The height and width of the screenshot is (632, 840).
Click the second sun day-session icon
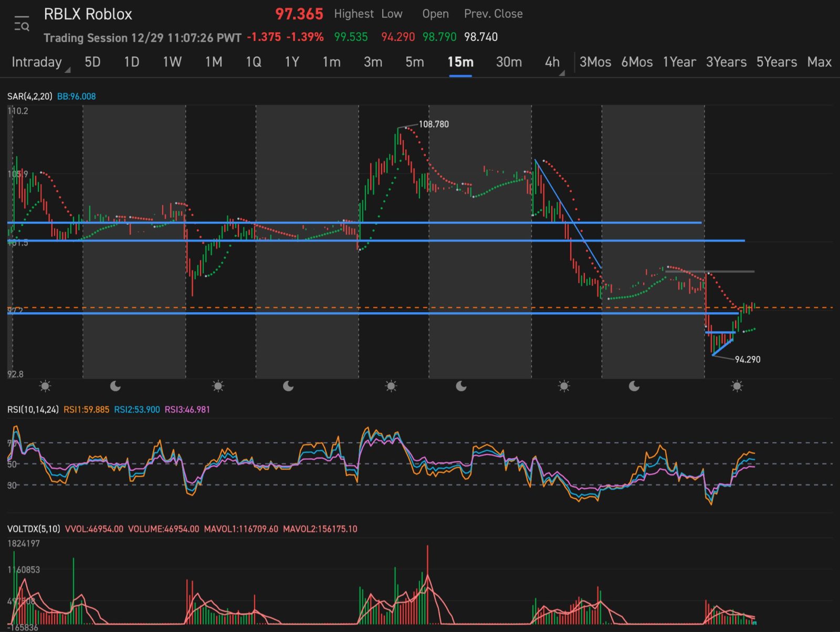click(x=218, y=387)
